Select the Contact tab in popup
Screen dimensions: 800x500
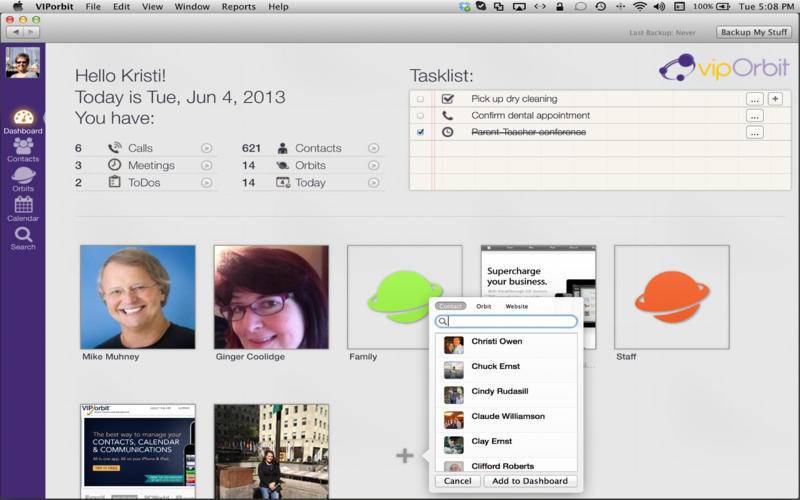(451, 306)
